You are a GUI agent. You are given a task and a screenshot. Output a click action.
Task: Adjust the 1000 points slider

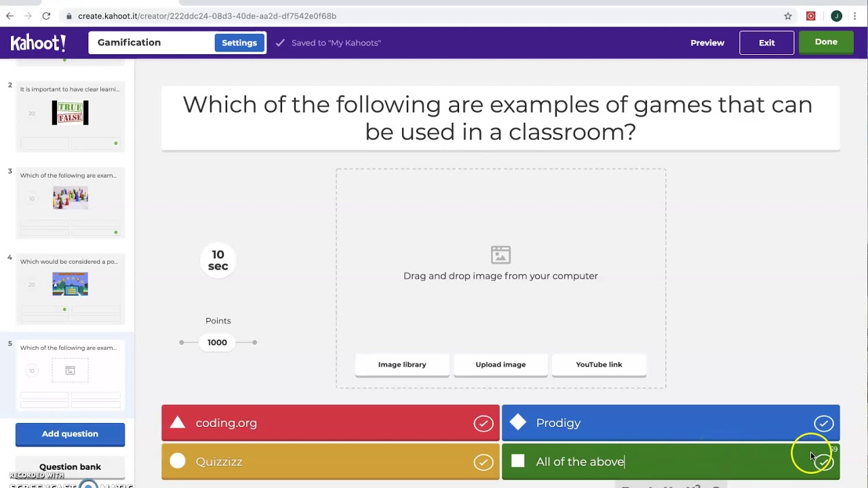pyautogui.click(x=217, y=342)
